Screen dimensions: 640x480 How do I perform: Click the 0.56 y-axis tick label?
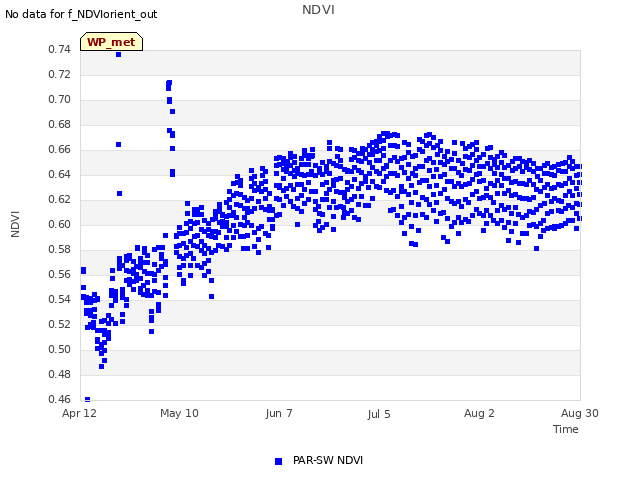[59, 274]
